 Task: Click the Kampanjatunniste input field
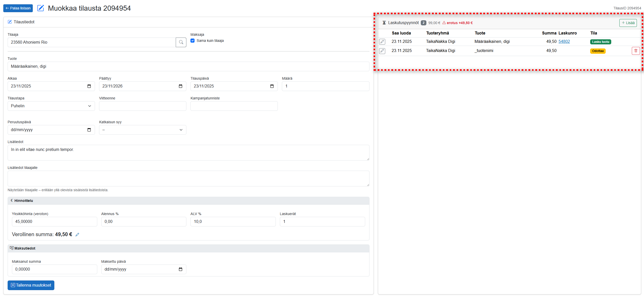(x=234, y=106)
